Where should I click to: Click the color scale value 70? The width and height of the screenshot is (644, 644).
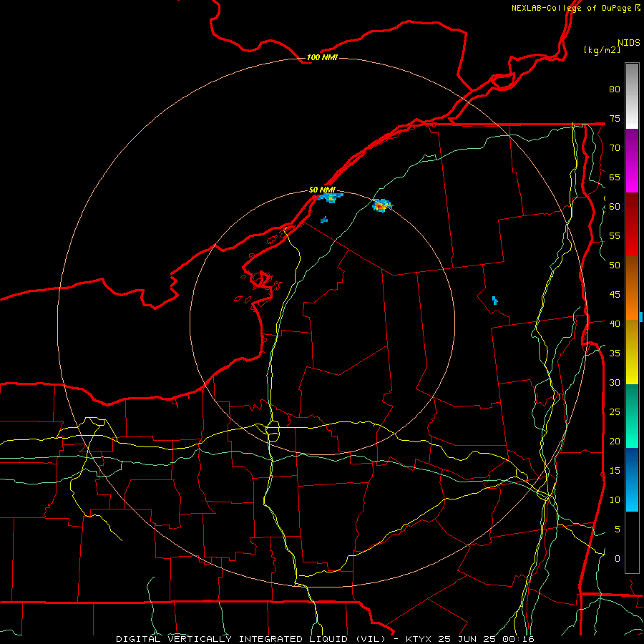tap(615, 148)
